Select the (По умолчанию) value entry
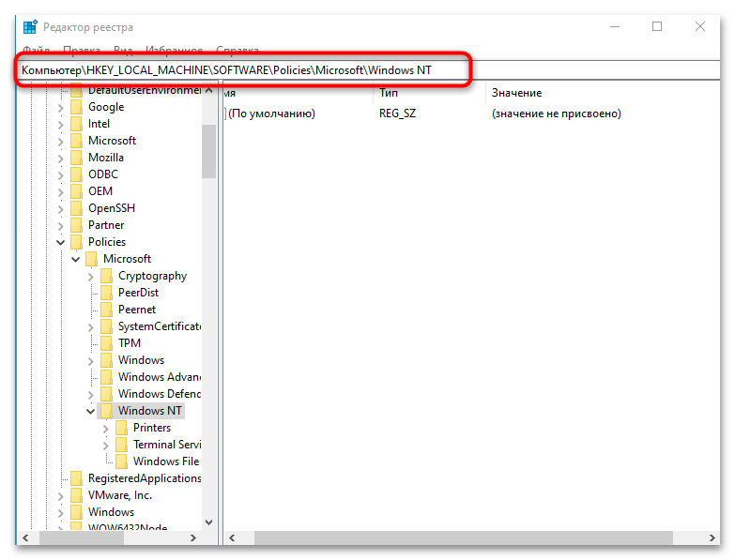This screenshot has width=735, height=560. click(x=271, y=114)
